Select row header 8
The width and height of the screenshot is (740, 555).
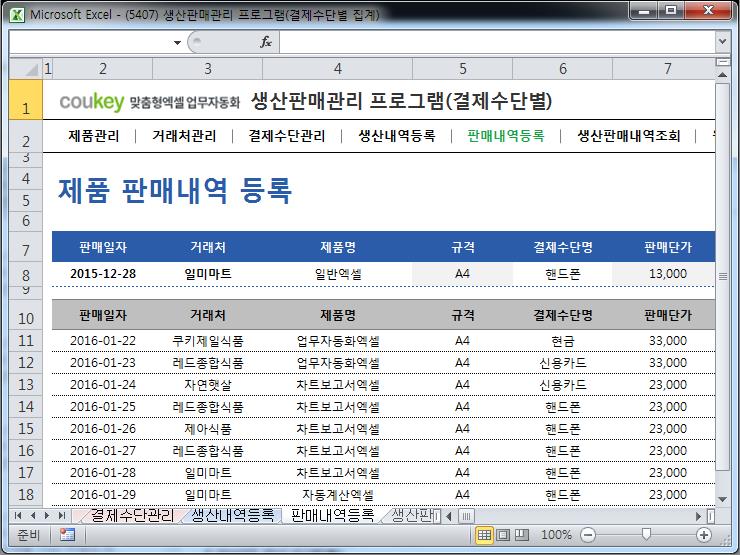(26, 275)
